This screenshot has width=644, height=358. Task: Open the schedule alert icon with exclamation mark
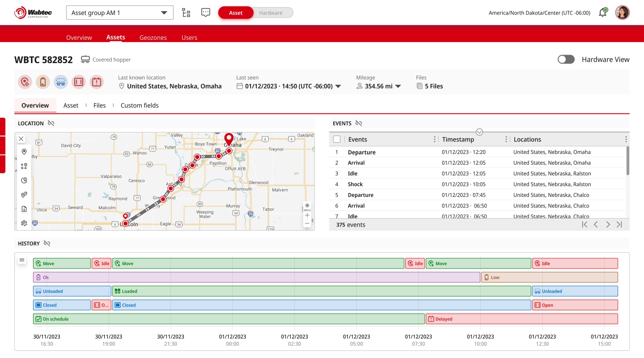coord(97,82)
